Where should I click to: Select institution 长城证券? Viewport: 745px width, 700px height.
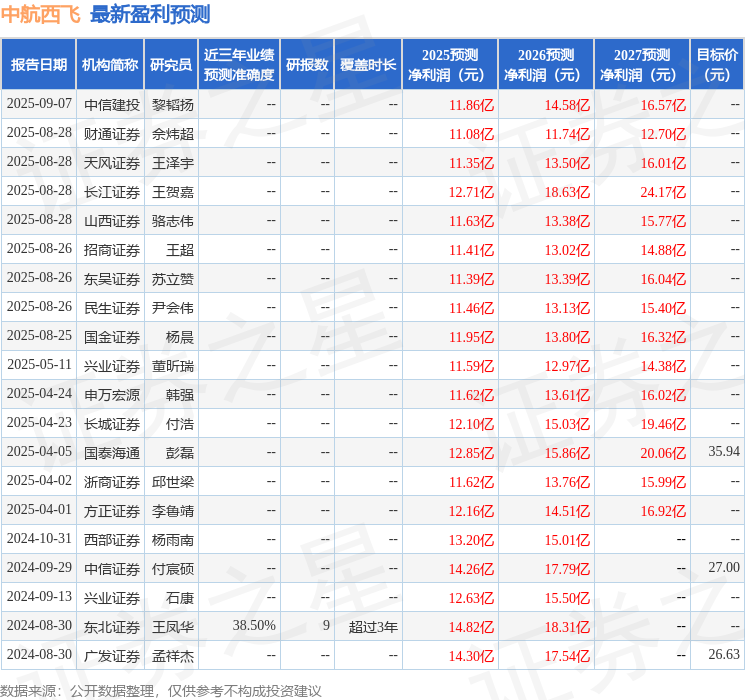(x=112, y=424)
